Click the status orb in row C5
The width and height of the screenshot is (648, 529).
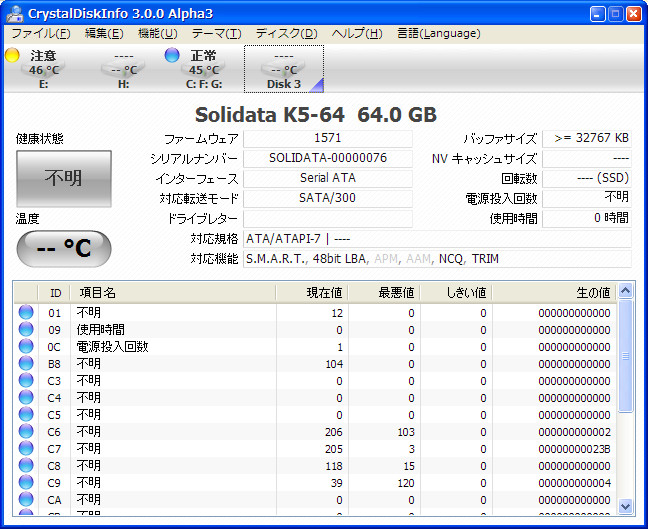tap(26, 414)
